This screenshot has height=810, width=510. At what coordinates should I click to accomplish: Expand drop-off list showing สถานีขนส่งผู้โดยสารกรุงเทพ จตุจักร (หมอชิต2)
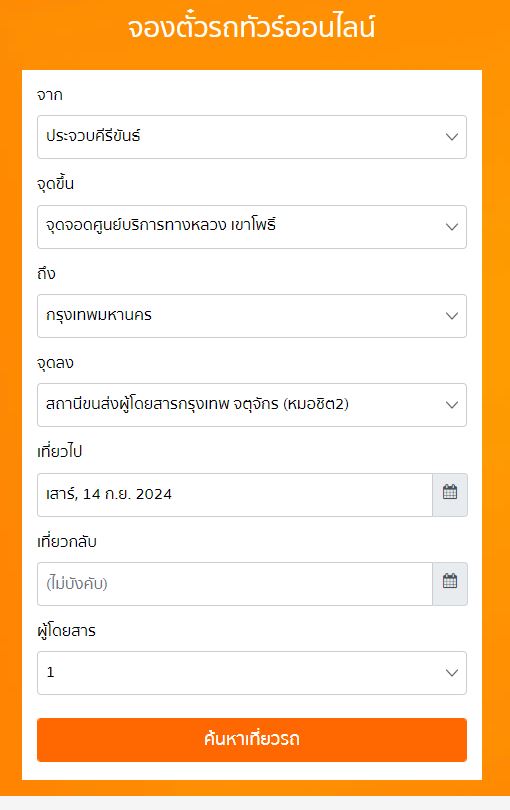click(x=252, y=405)
